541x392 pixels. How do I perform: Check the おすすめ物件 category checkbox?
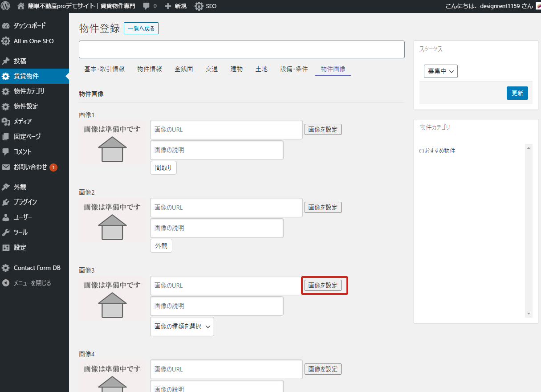[422, 151]
